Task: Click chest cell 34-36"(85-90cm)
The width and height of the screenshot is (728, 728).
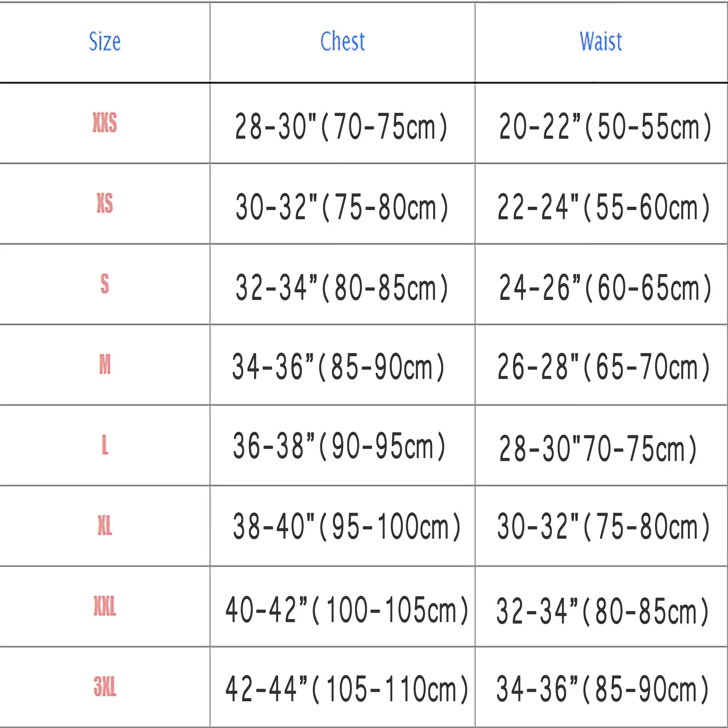Action: (x=339, y=367)
